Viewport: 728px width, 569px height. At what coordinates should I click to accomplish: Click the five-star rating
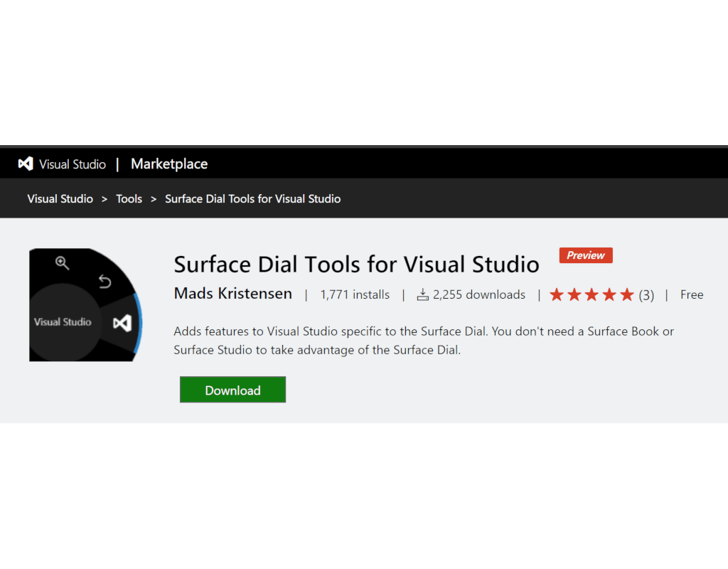(x=591, y=294)
